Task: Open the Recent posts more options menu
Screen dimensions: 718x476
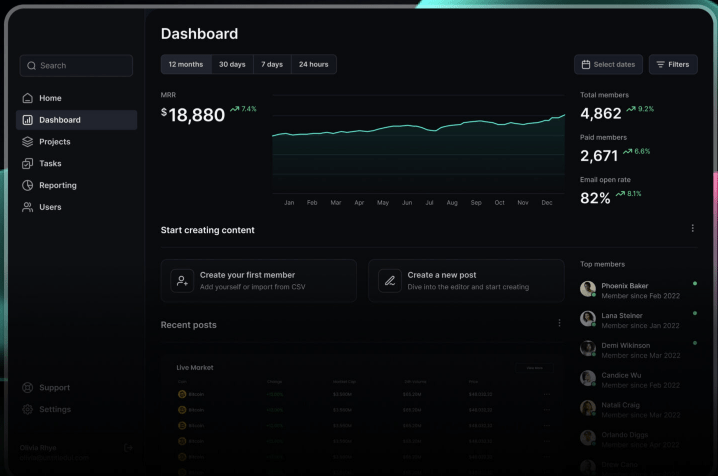Action: coord(559,323)
